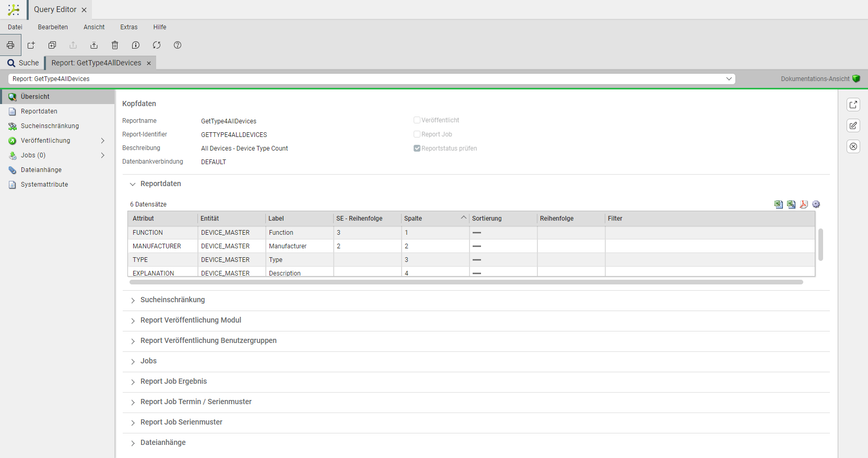This screenshot has height=458, width=868.
Task: Click the info circle toolbar icon
Action: click(x=136, y=45)
